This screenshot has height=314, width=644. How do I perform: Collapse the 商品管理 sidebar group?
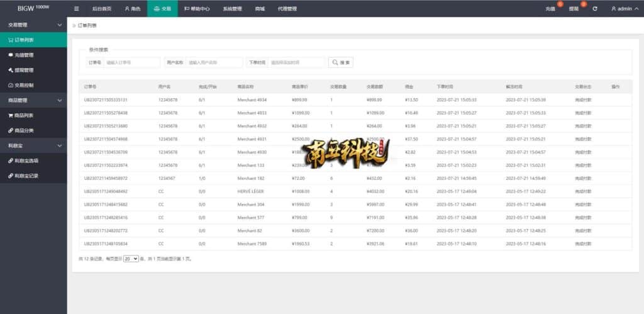[x=33, y=100]
